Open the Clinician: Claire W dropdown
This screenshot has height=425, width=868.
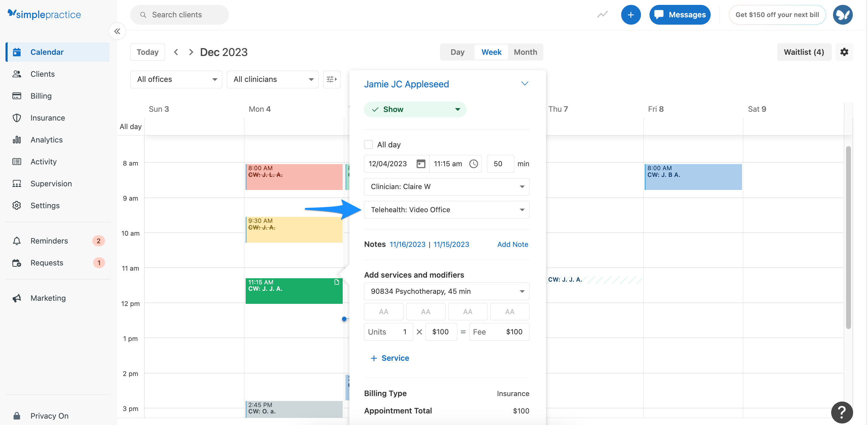click(x=446, y=186)
